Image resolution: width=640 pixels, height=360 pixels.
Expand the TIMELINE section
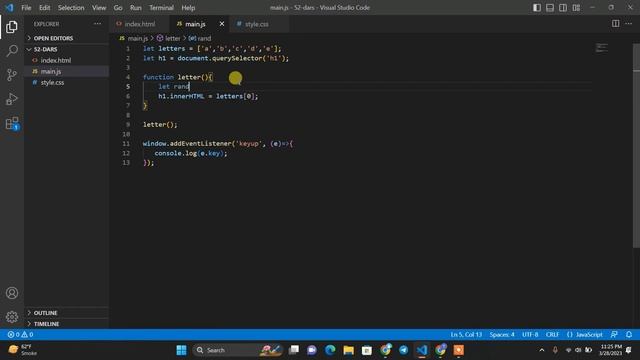click(x=67, y=324)
